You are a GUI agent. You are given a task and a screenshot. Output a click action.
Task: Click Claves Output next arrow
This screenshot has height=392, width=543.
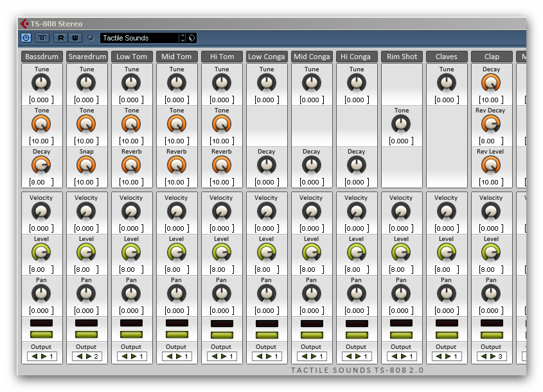point(449,356)
